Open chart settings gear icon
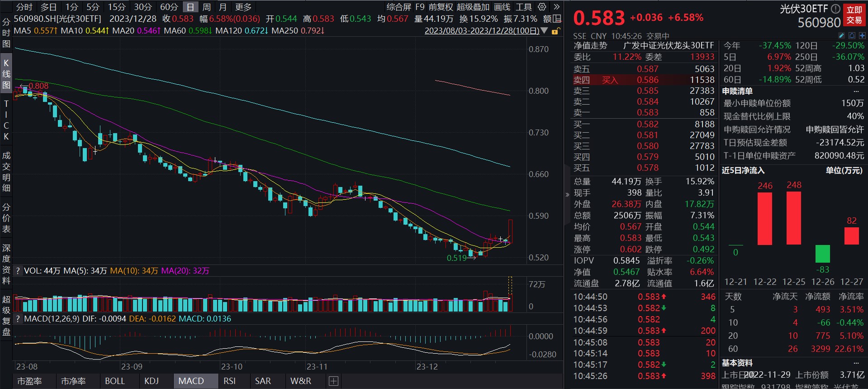 (x=542, y=7)
